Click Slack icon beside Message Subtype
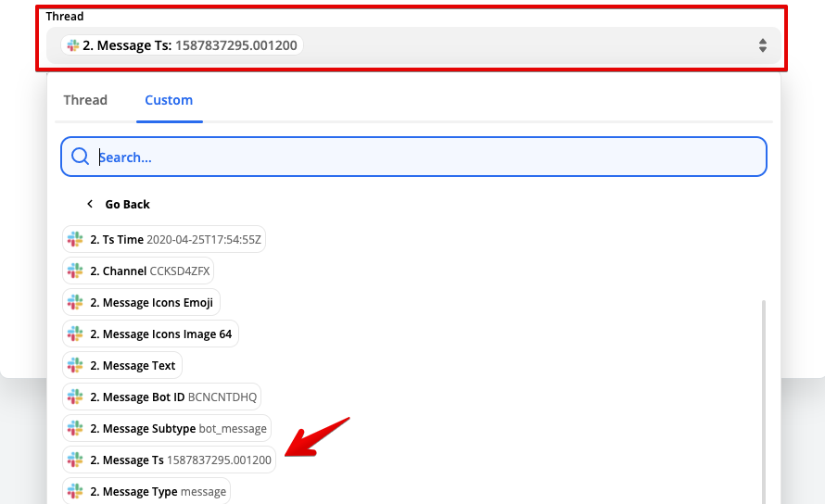The image size is (825, 504). [x=75, y=428]
